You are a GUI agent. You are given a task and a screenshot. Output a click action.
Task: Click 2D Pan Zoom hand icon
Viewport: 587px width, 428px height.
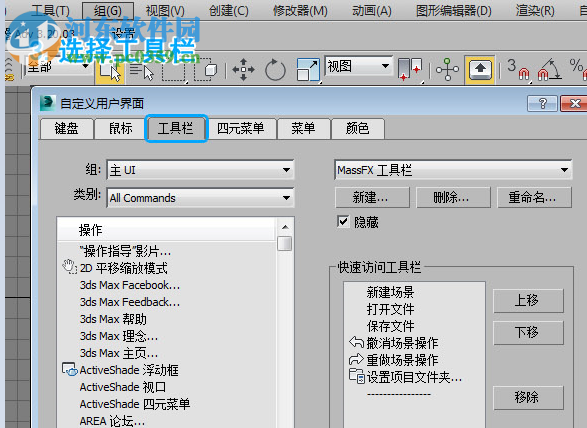click(x=69, y=267)
